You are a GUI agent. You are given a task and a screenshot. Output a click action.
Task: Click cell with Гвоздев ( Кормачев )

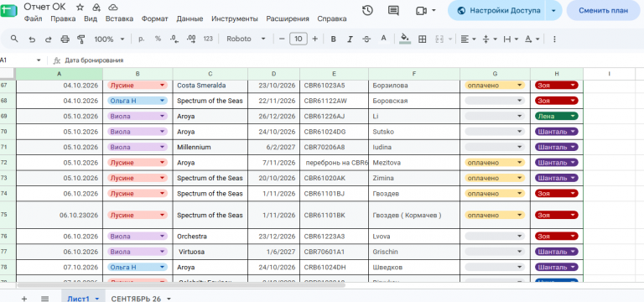(x=414, y=215)
